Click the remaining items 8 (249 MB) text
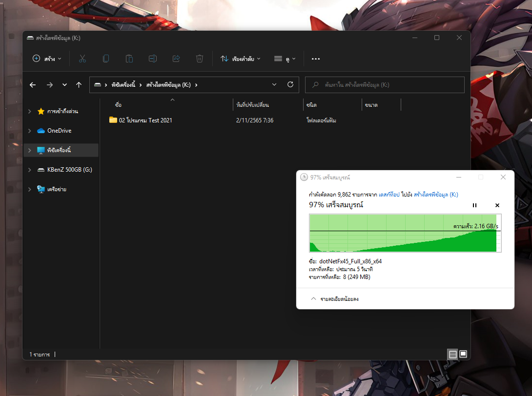 tap(357, 277)
